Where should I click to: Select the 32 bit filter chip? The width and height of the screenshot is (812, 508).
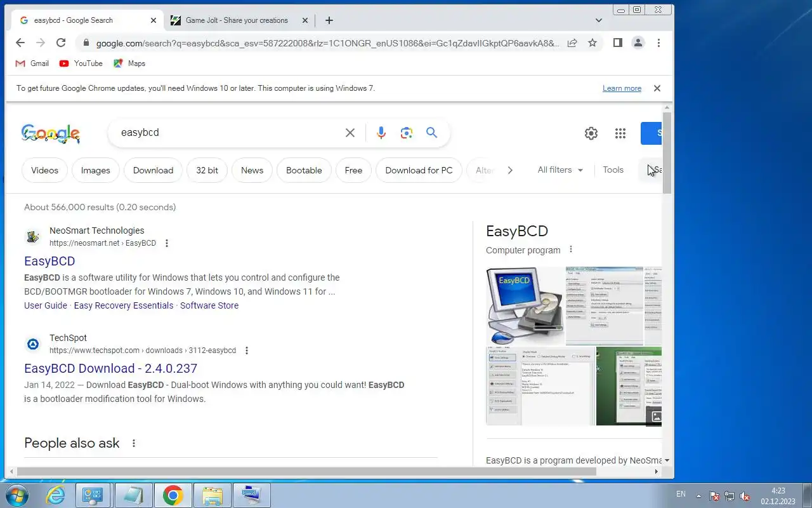[207, 170]
